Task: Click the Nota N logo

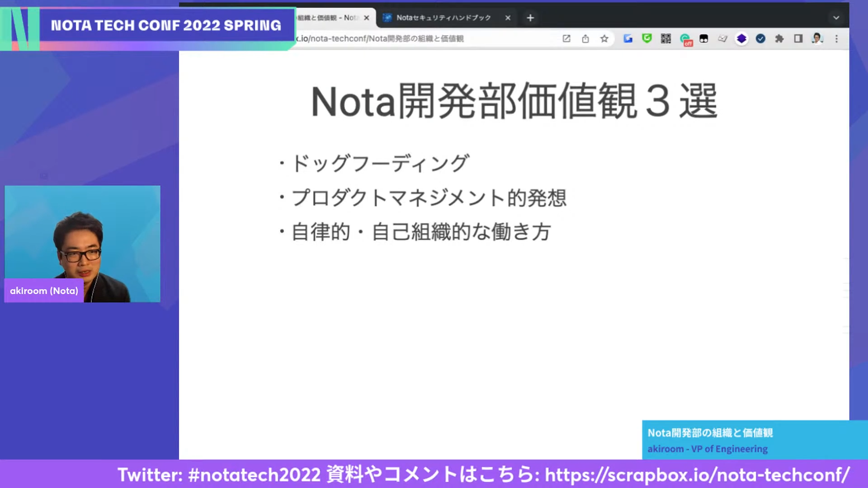Action: pos(20,28)
